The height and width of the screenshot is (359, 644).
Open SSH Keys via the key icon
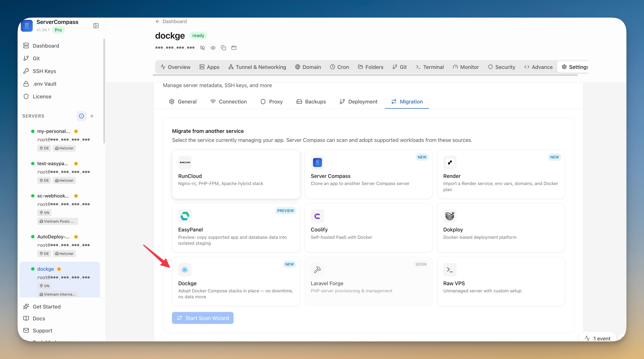(26, 71)
